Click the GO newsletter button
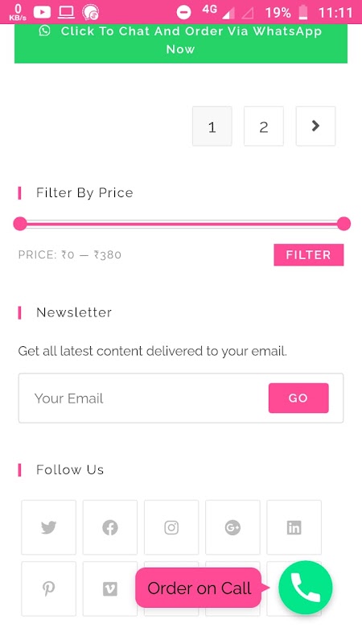 click(x=298, y=398)
